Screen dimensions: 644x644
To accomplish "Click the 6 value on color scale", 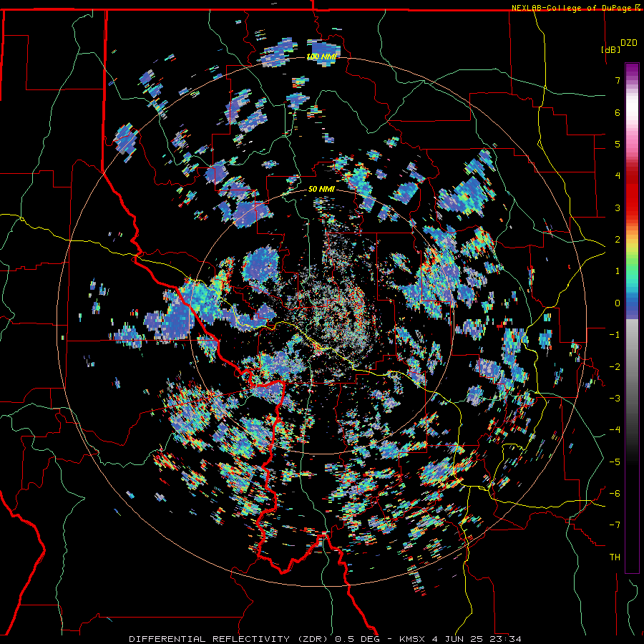I will 618,112.
